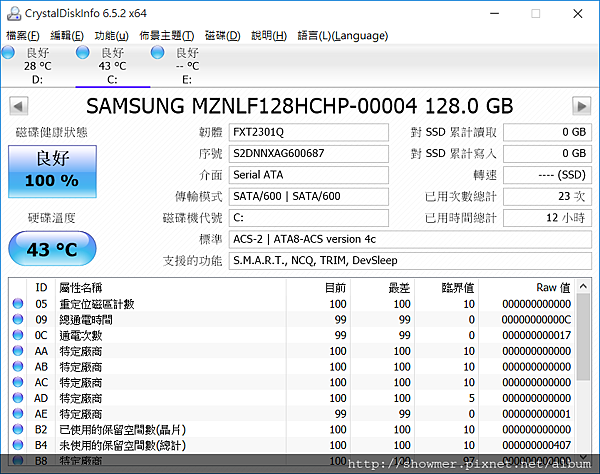The height and width of the screenshot is (474, 600).
Task: Go to next disk with right arrow
Action: 582,106
